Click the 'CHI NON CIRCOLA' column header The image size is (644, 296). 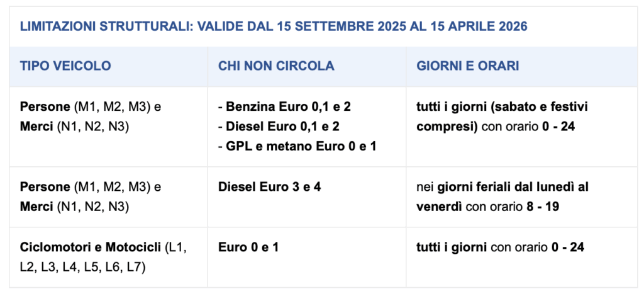click(276, 65)
